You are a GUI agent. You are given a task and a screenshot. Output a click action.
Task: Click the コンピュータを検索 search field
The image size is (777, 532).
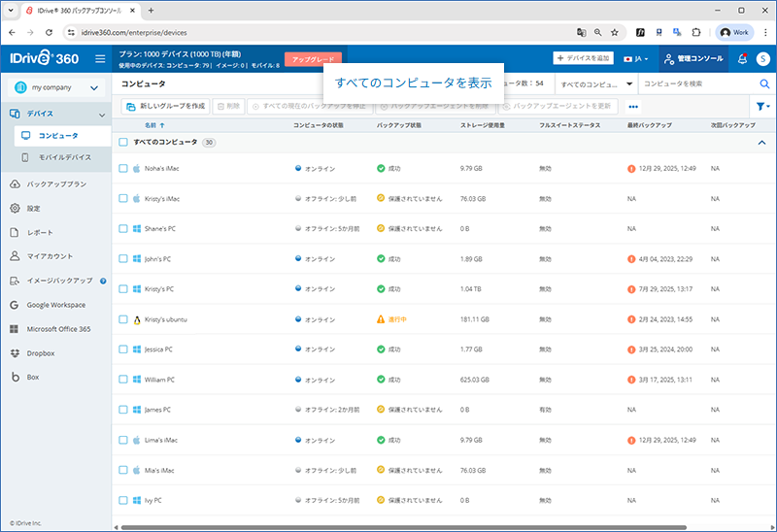click(697, 84)
